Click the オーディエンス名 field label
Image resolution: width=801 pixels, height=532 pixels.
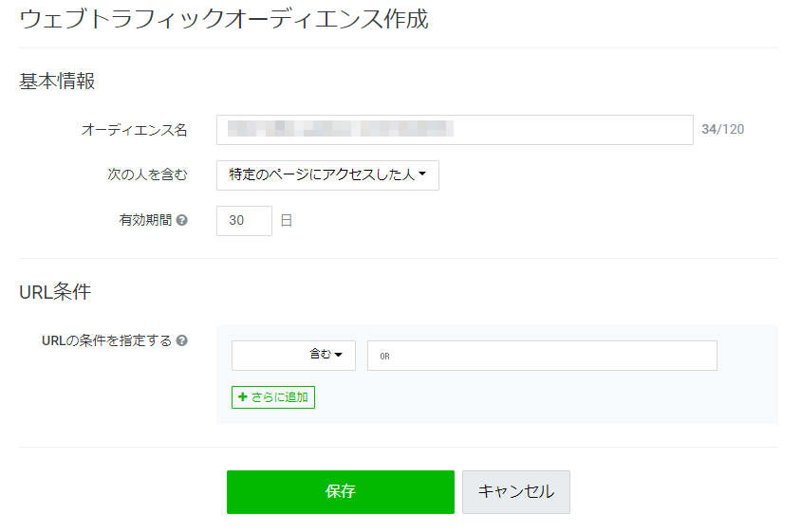pyautogui.click(x=135, y=130)
